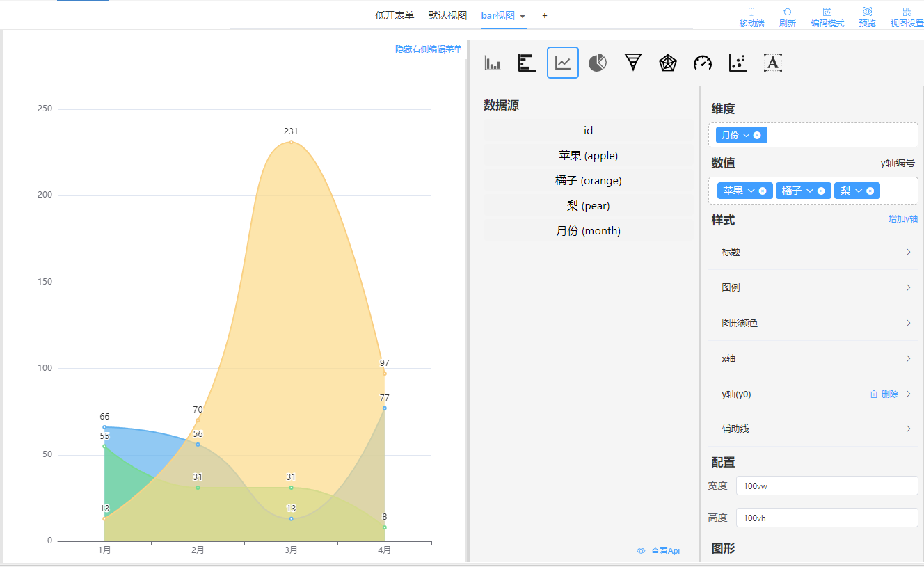Choose the scatter plot icon
Screen dimensions: 924x567
[738, 63]
